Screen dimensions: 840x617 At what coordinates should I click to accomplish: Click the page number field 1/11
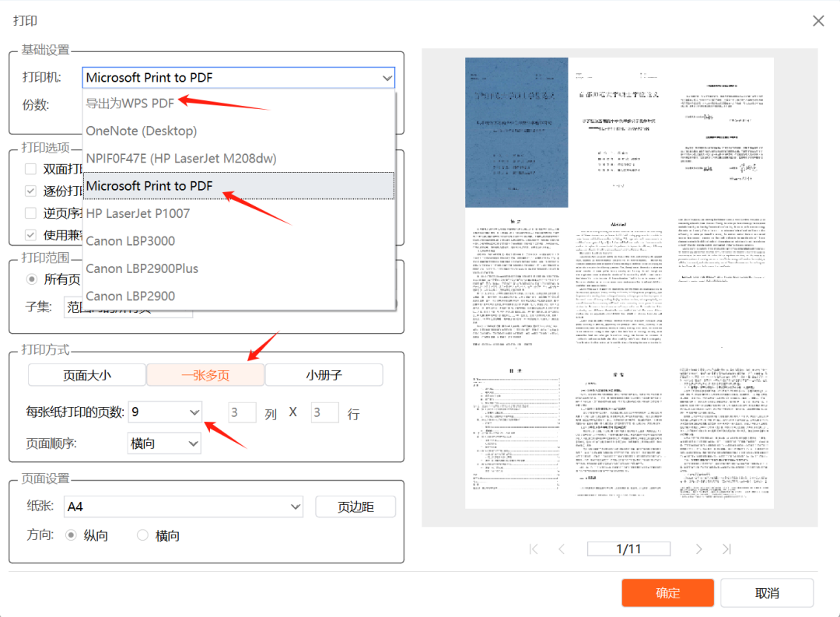coord(628,549)
